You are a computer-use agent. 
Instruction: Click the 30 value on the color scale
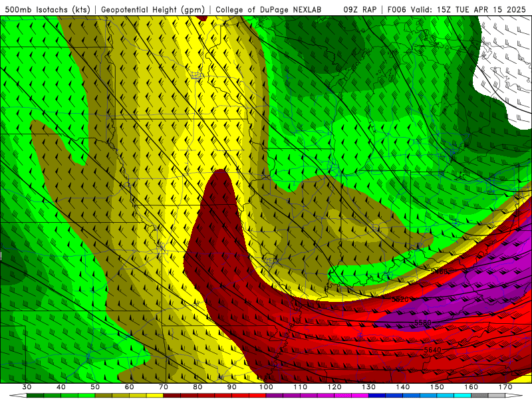pos(27,387)
